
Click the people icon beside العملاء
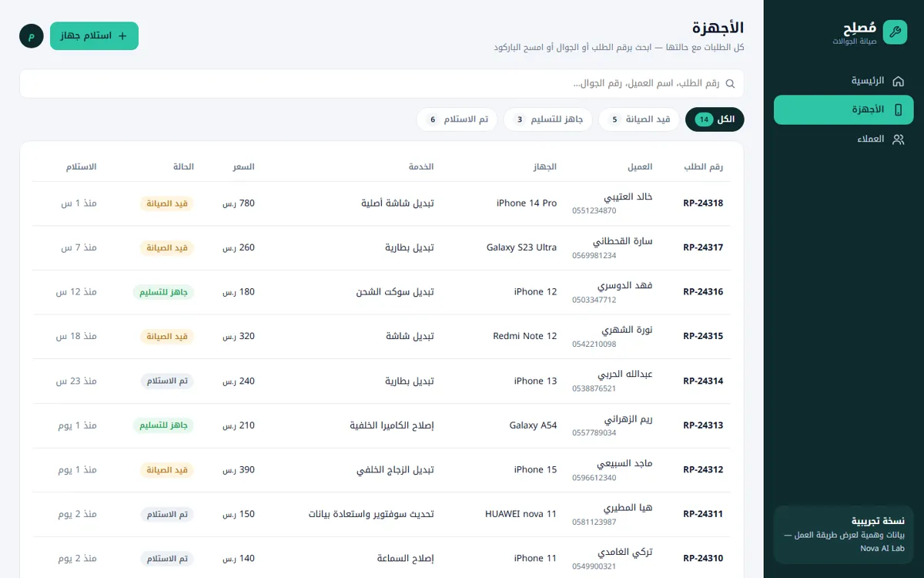pyautogui.click(x=898, y=139)
